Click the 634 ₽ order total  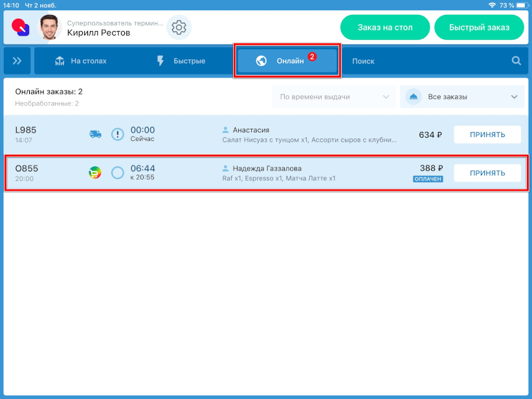point(430,135)
